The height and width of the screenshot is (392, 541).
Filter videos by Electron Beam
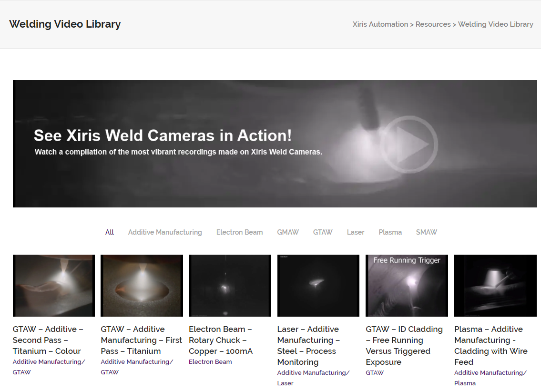[x=239, y=232]
